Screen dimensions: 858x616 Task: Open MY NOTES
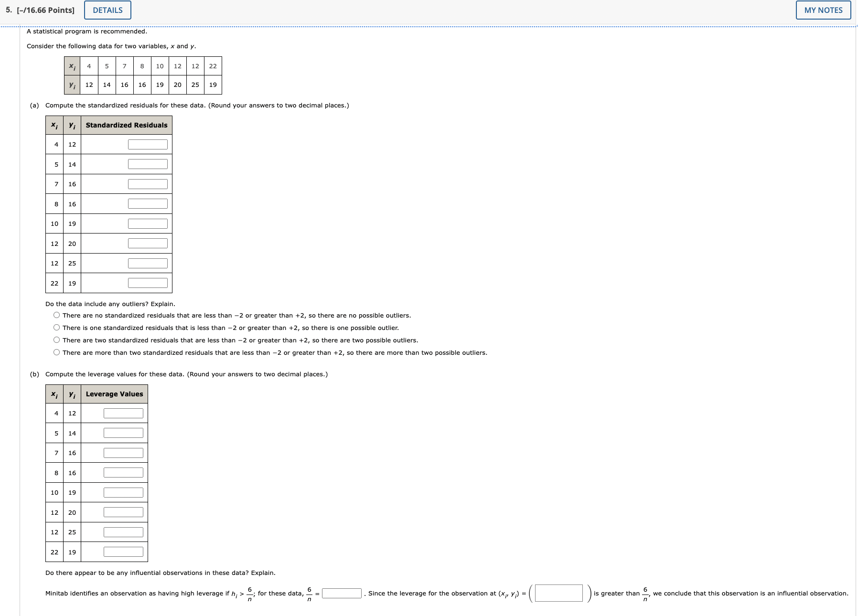823,10
